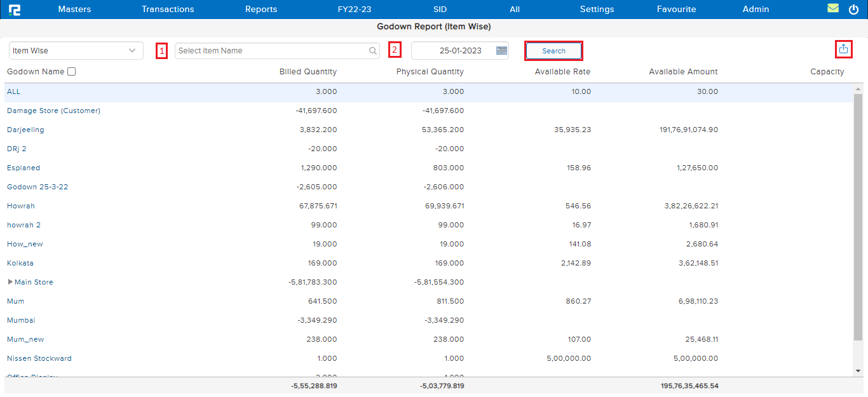
Task: Select the FY22-23 financial year menu
Action: coord(355,10)
